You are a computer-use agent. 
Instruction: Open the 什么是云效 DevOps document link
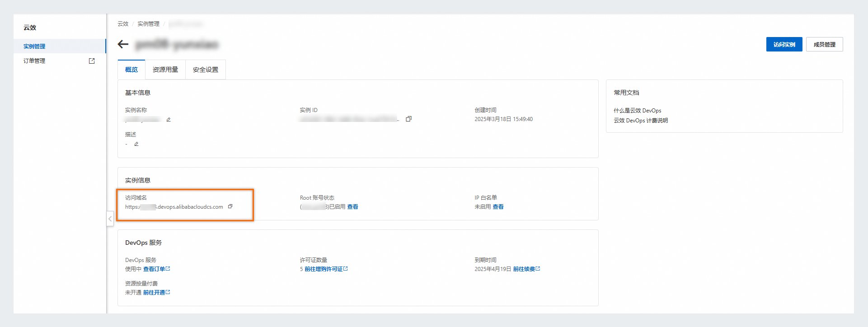637,111
